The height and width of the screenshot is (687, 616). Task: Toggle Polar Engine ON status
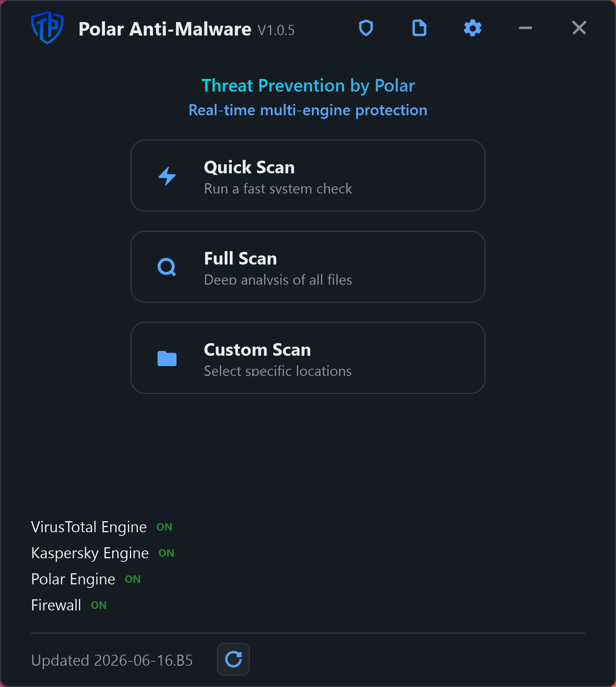[133, 579]
